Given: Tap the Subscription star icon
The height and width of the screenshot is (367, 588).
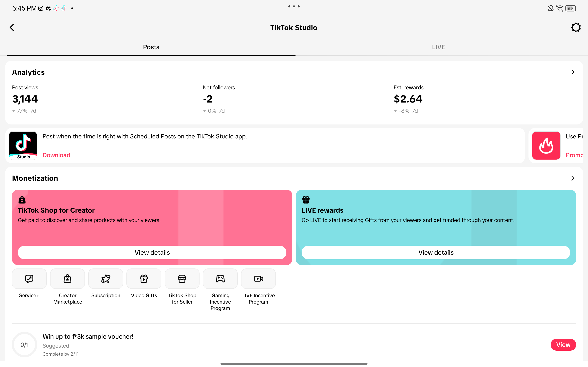Looking at the screenshot, I should (x=106, y=279).
